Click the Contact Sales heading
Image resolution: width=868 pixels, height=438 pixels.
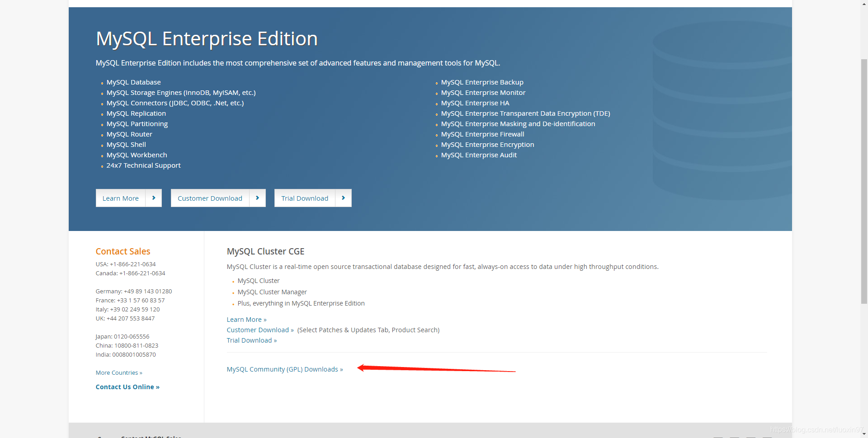tap(123, 251)
